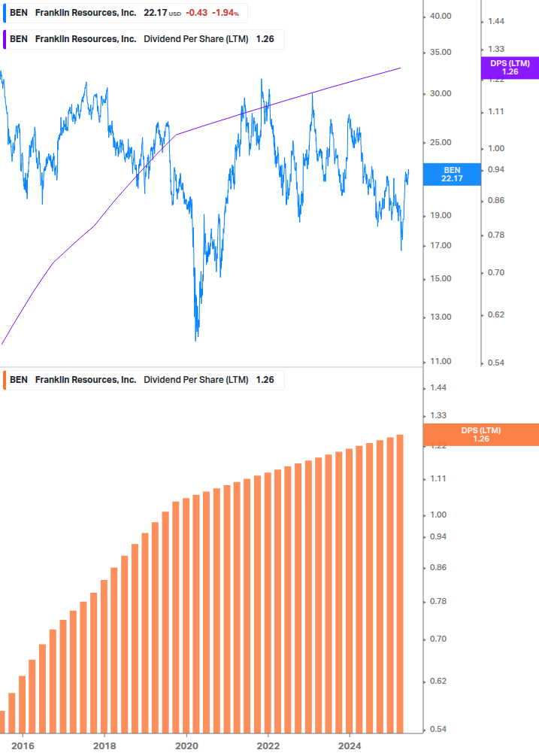Click the 1.44 label on lower pane axis
The width and height of the screenshot is (539, 756).
click(438, 387)
